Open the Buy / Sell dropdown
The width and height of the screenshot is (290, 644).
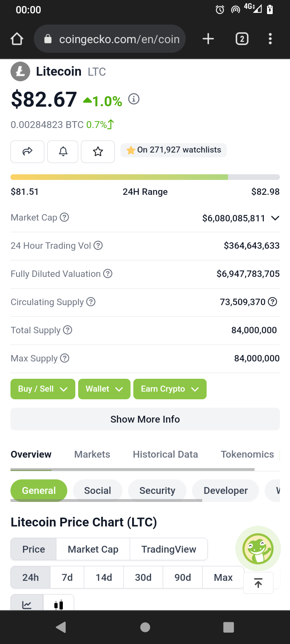43,389
